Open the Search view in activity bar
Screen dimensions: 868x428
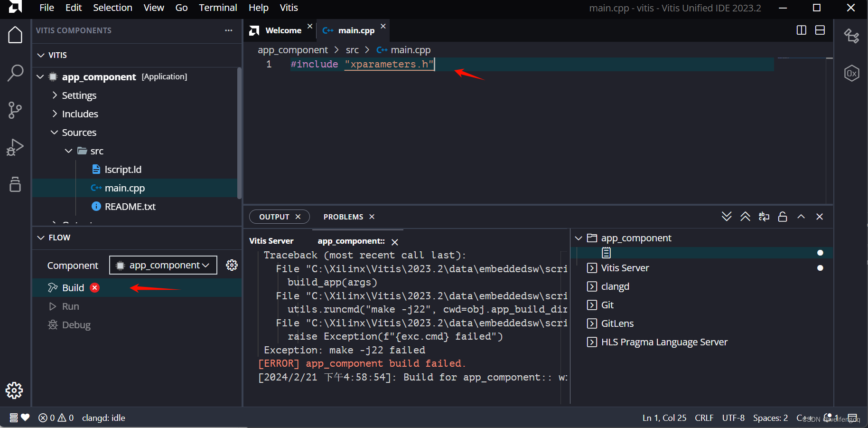[x=15, y=73]
